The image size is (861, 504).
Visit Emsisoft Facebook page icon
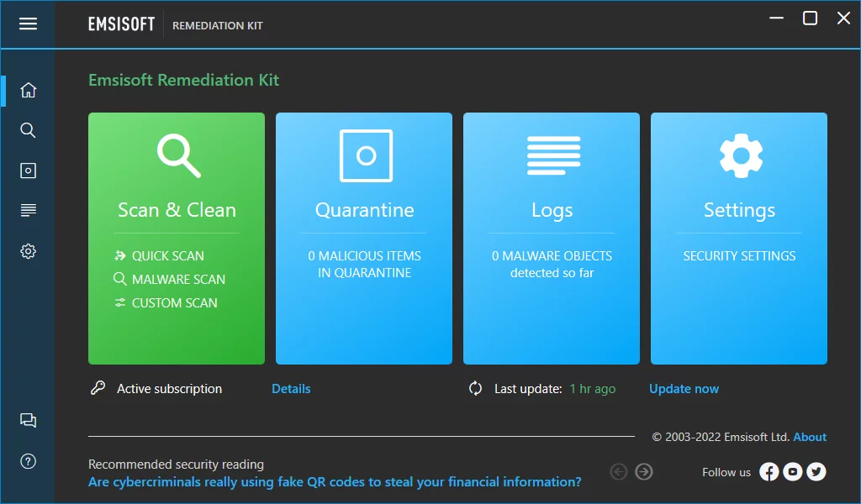click(769, 472)
